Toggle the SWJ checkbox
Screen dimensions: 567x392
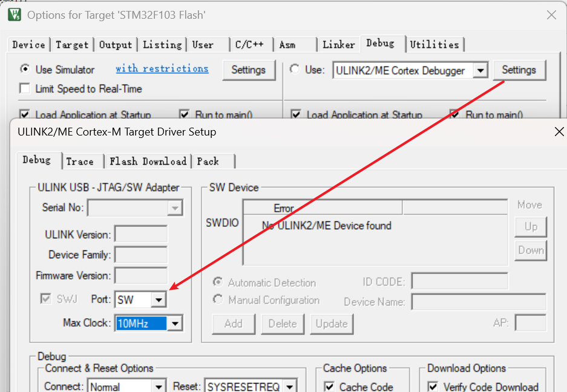point(45,299)
